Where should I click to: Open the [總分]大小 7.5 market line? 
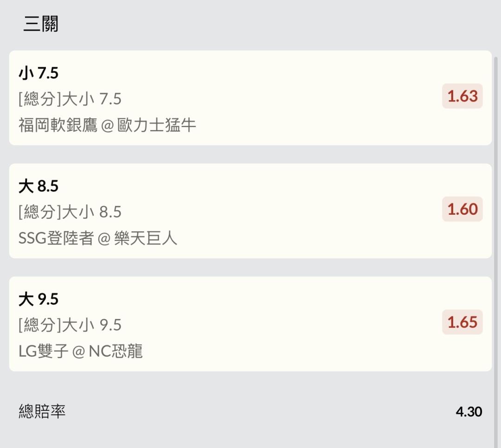pyautogui.click(x=70, y=99)
